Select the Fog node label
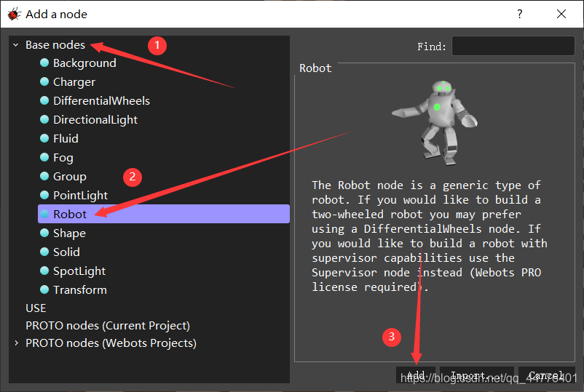 (x=63, y=158)
